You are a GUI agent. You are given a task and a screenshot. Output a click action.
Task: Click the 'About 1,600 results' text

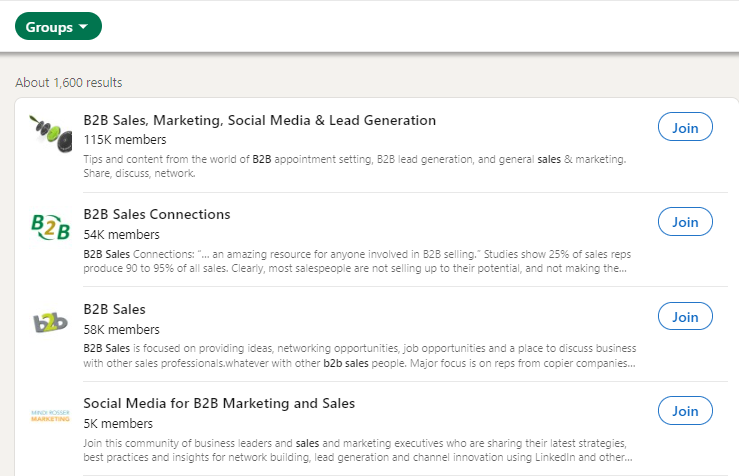69,82
